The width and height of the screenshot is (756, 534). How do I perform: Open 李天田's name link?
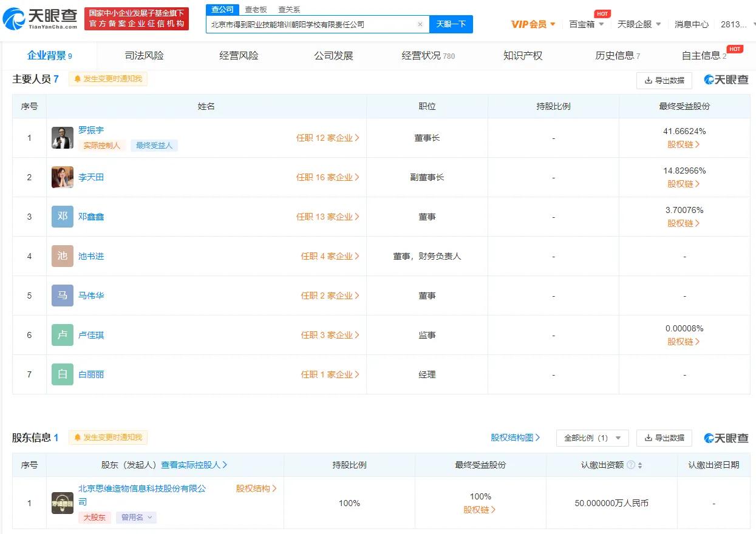[91, 177]
